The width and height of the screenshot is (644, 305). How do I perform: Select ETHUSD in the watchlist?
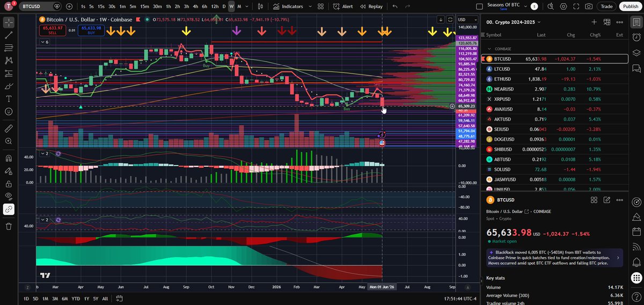[x=554, y=79]
